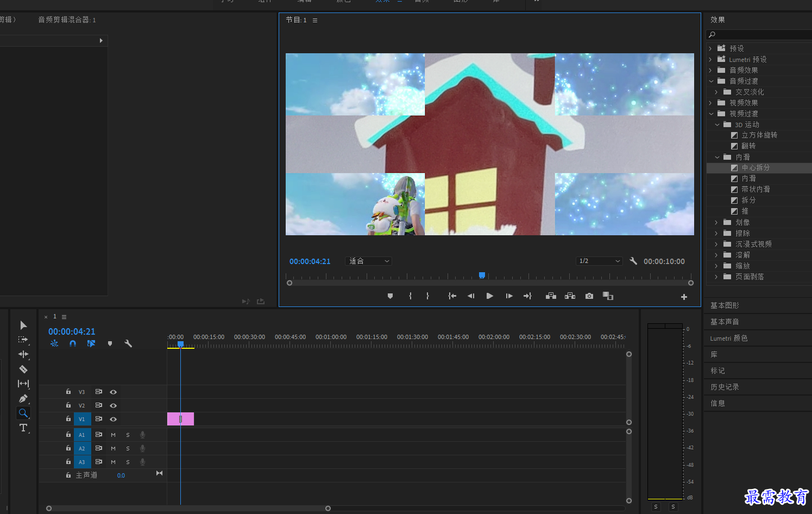
Task: Toggle Linked Selection in timeline
Action: 91,343
